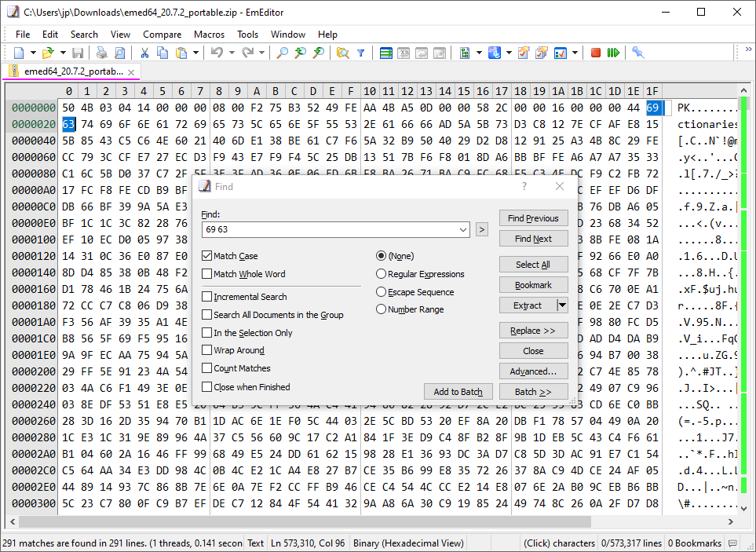Viewport: 756px width, 552px height.
Task: Click the Open file folder icon
Action: click(48, 53)
